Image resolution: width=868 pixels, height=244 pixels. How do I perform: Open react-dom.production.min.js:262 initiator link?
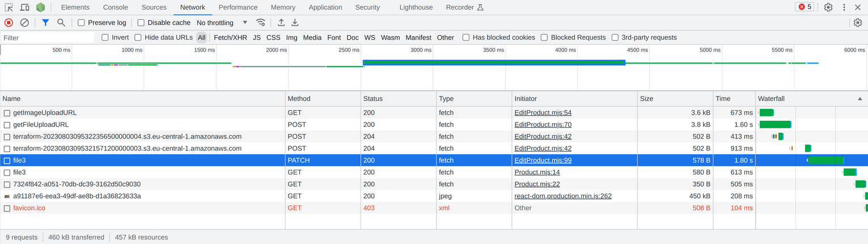[563, 196]
